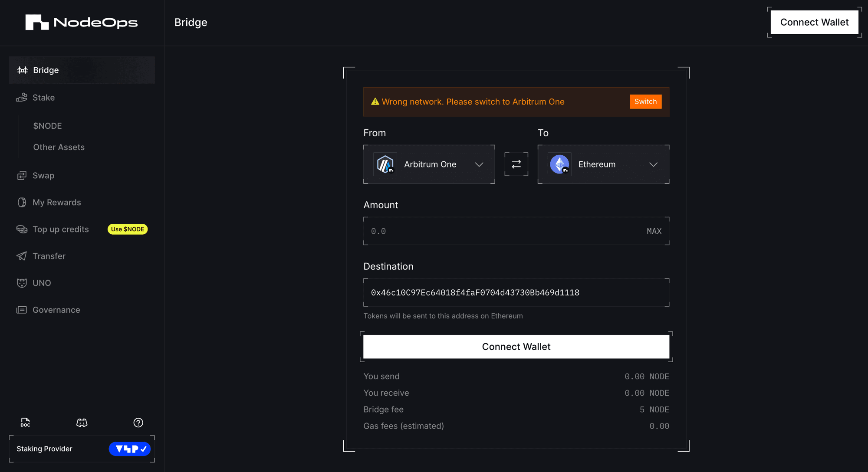
Task: Select Other Assets submenu
Action: click(x=59, y=147)
